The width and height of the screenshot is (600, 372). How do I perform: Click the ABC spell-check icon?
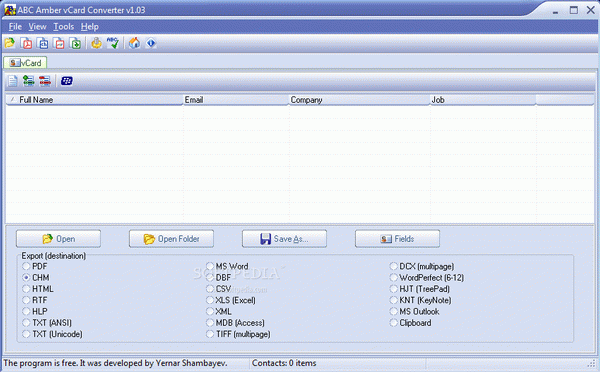point(112,43)
